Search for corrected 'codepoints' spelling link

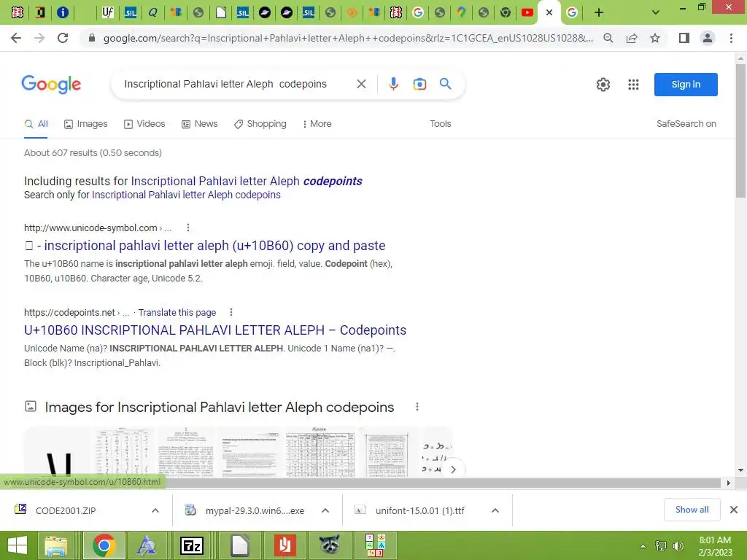[247, 181]
